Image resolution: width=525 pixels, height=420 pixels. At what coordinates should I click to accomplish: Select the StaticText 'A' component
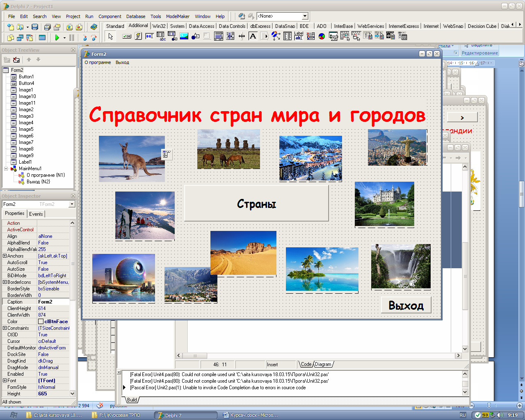point(253,36)
